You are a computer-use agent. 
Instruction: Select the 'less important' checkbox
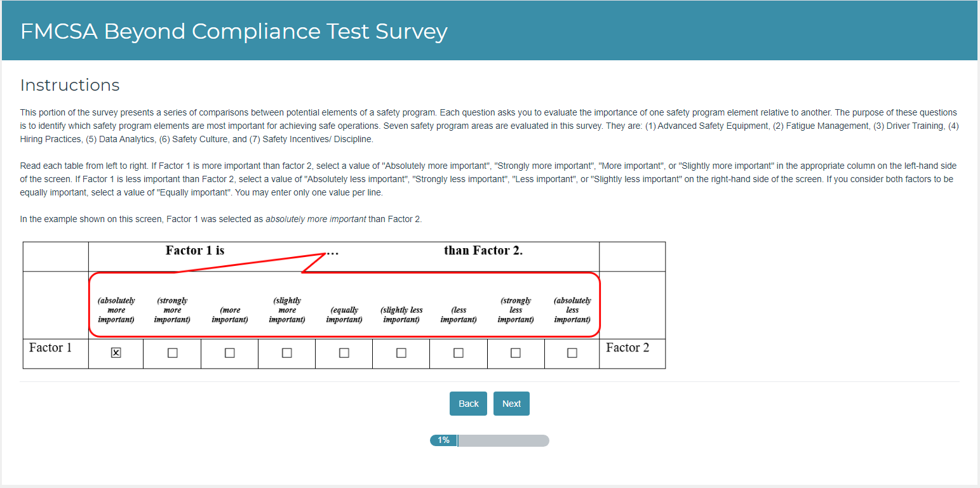pyautogui.click(x=459, y=353)
